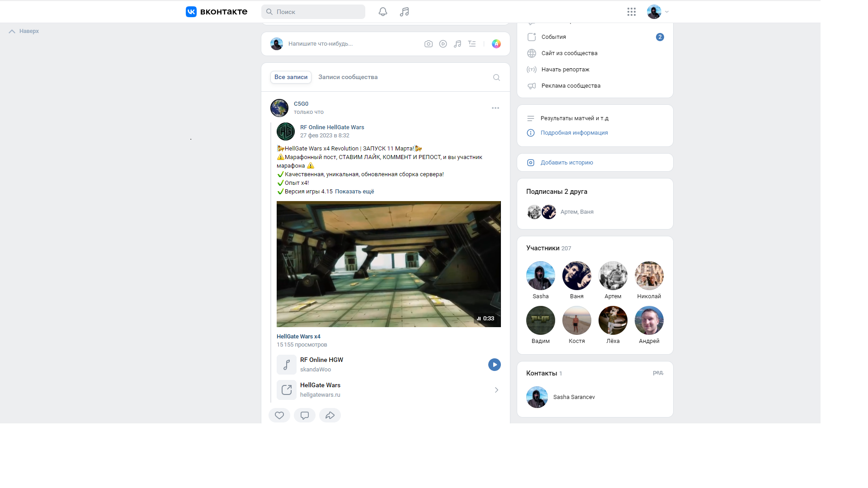This screenshot has width=868, height=488.
Task: Open friend names Артем, Ваня
Action: 577,212
